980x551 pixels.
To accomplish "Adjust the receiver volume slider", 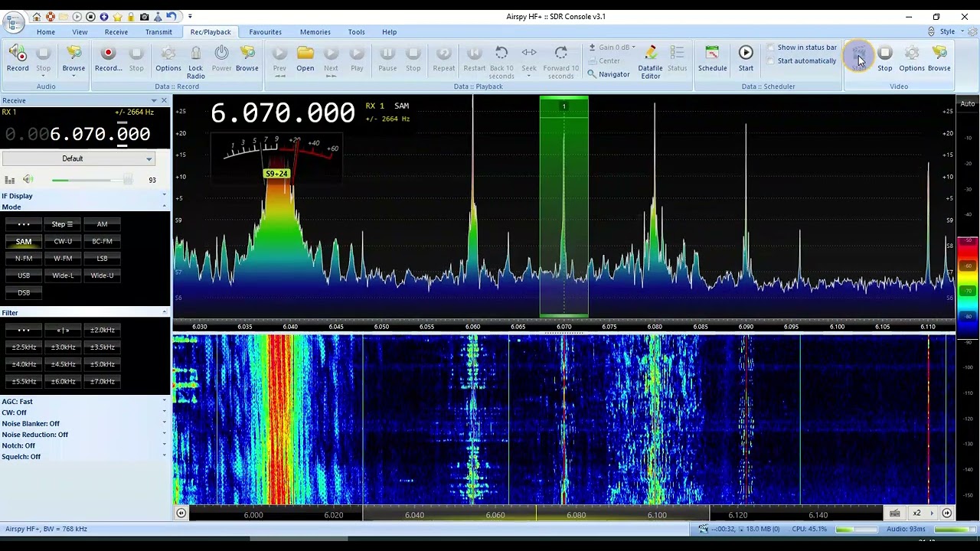I will (x=92, y=181).
